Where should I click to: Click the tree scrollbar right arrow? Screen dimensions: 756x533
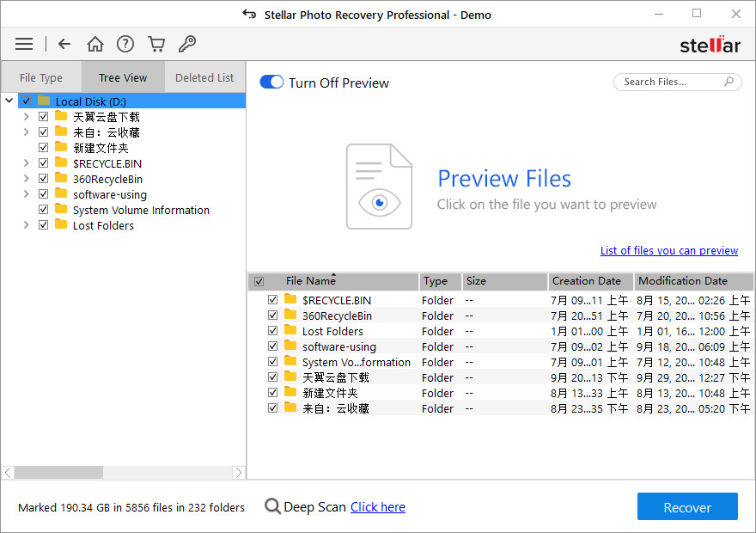pyautogui.click(x=238, y=472)
